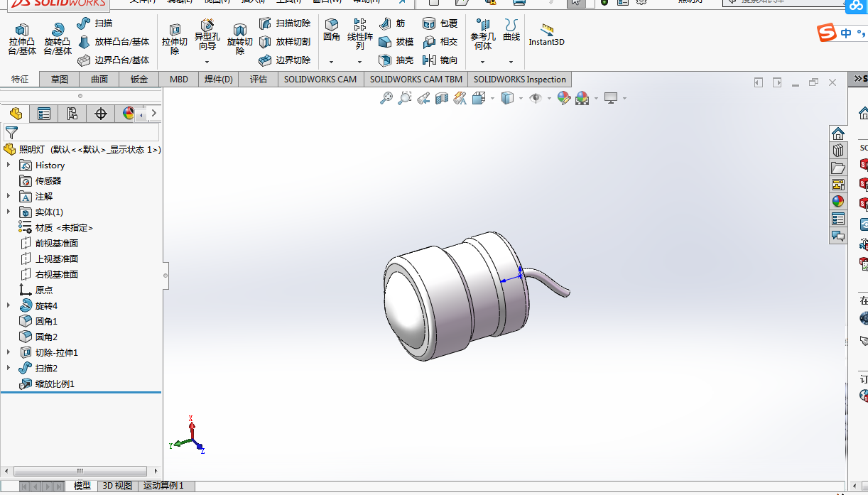Click the Zoom to Fit magnifier icon

[386, 98]
